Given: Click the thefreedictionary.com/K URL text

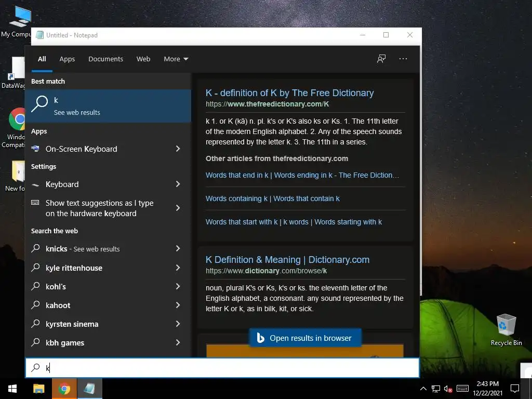Looking at the screenshot, I should coord(267,104).
